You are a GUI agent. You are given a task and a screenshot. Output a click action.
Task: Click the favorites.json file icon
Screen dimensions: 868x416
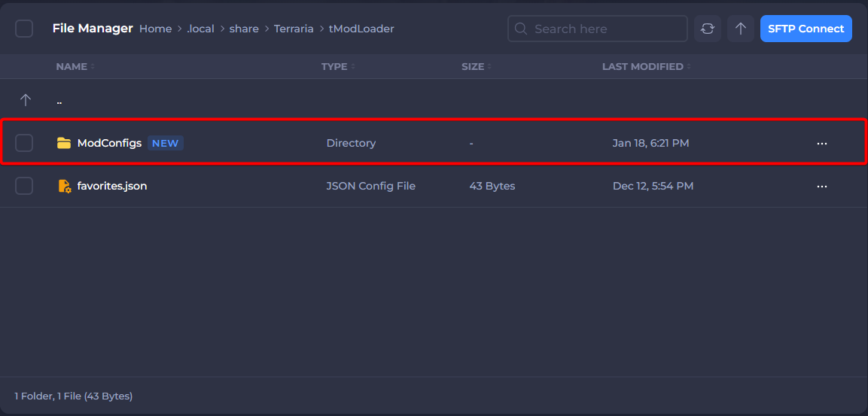point(64,186)
